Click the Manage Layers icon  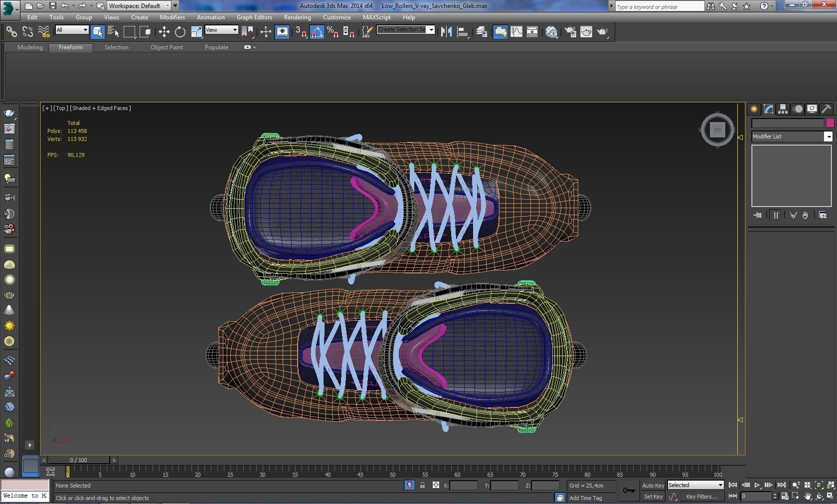482,32
